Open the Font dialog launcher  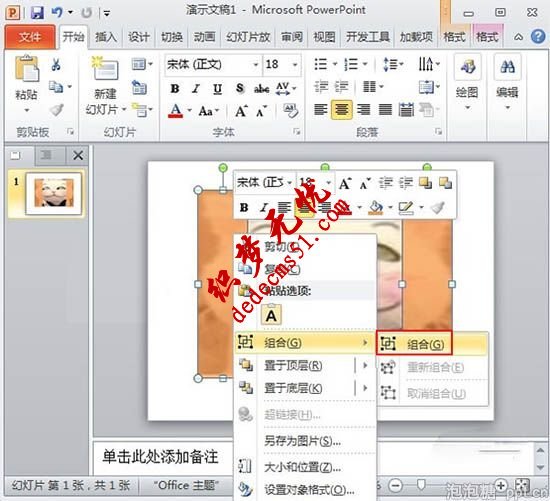coord(297,132)
